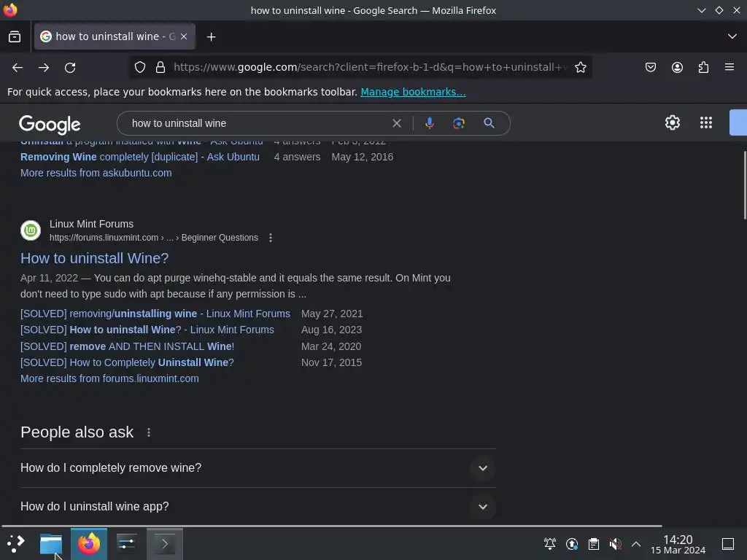This screenshot has width=747, height=560.
Task: Open More results from askubuntu.com
Action: pyautogui.click(x=96, y=173)
